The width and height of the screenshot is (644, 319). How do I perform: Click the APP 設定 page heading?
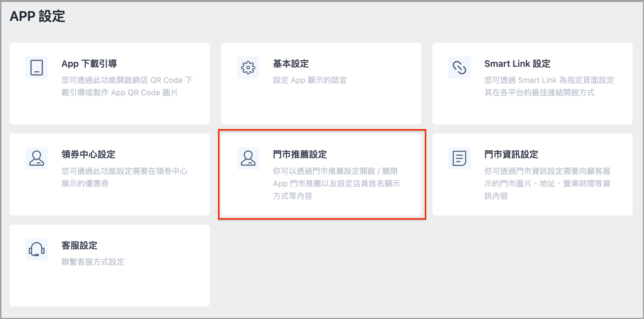pos(37,16)
